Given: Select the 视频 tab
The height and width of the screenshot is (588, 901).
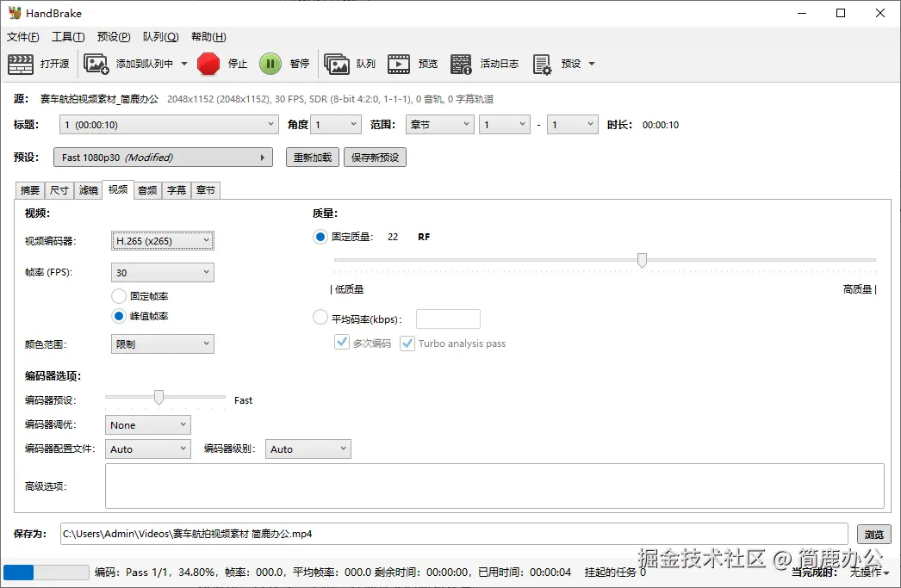Looking at the screenshot, I should point(118,189).
